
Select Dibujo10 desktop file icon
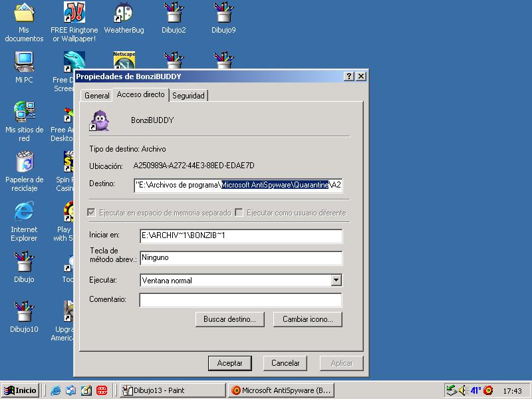[x=24, y=317]
